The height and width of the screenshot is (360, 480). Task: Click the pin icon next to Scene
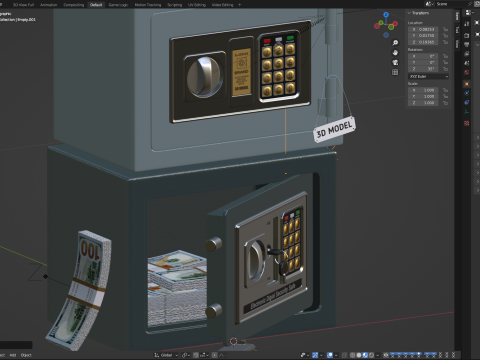pyautogui.click(x=470, y=4)
